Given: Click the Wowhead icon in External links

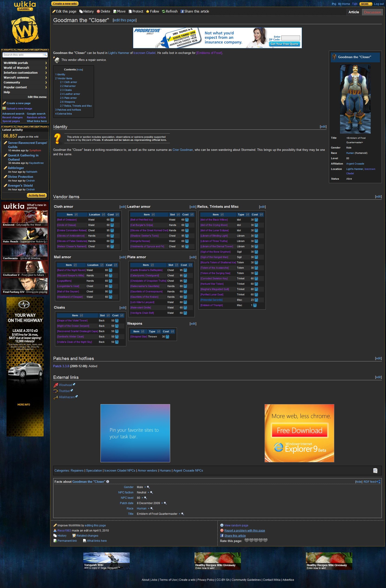Looking at the screenshot, I should pos(56,385).
